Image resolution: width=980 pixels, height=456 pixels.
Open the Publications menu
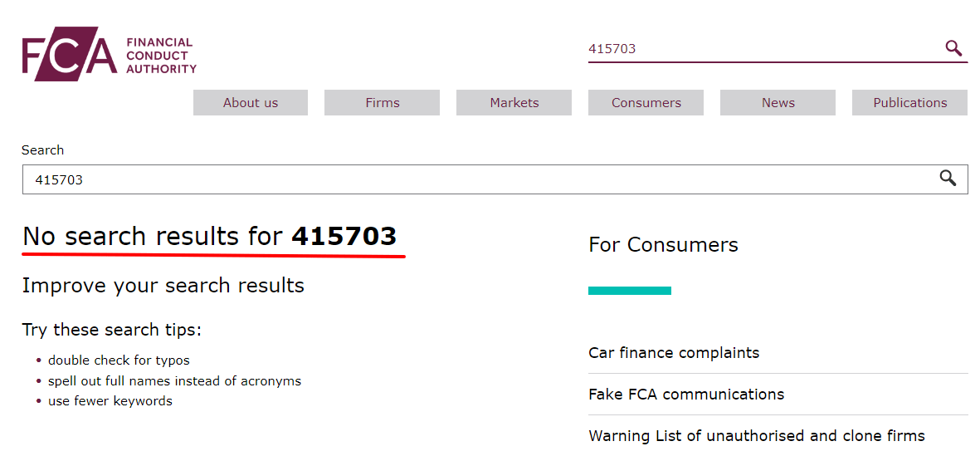[909, 103]
